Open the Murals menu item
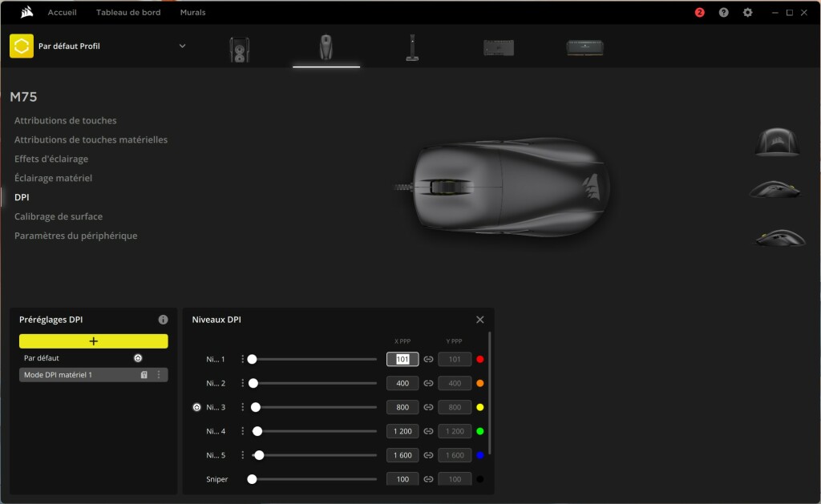 pyautogui.click(x=192, y=12)
